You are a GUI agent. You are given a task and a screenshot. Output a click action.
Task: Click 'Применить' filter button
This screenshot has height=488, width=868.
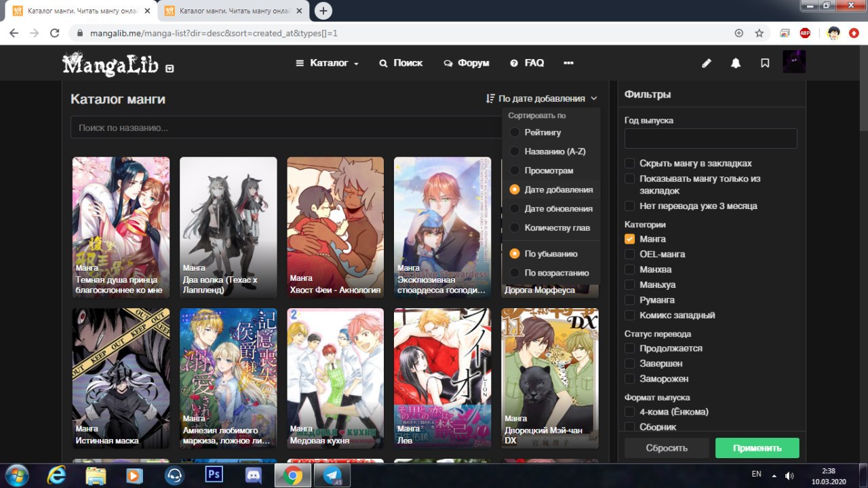(757, 448)
